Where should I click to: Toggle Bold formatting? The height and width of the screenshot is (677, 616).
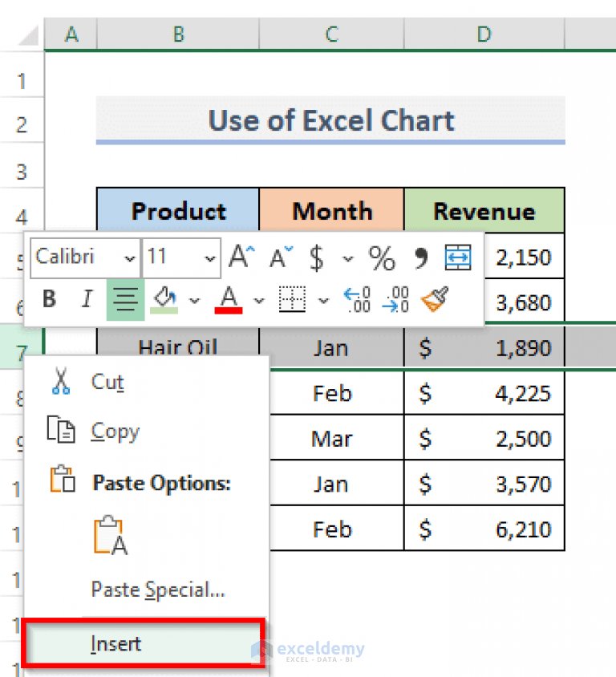[48, 298]
